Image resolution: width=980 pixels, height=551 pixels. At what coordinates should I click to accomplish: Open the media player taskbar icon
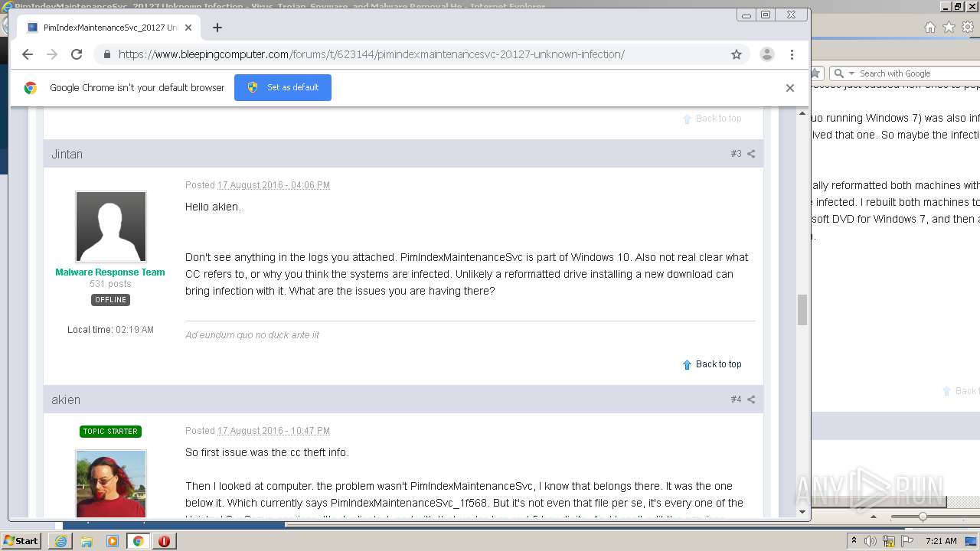[113, 541]
